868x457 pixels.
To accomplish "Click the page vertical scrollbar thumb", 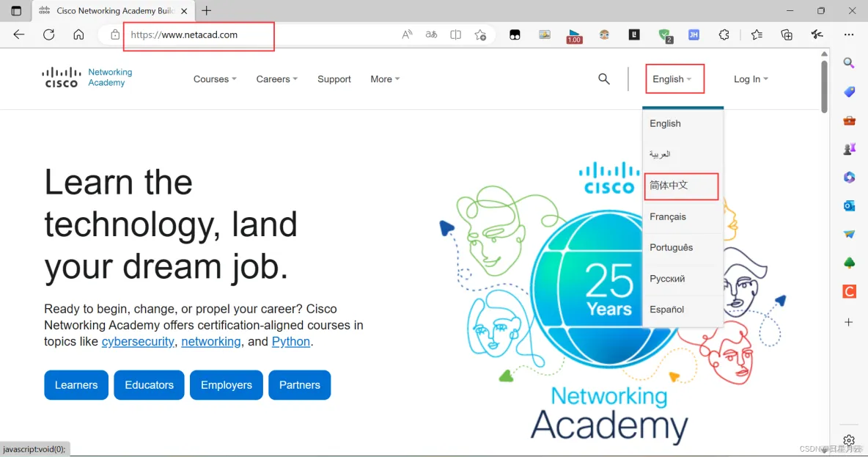I will coord(824,86).
